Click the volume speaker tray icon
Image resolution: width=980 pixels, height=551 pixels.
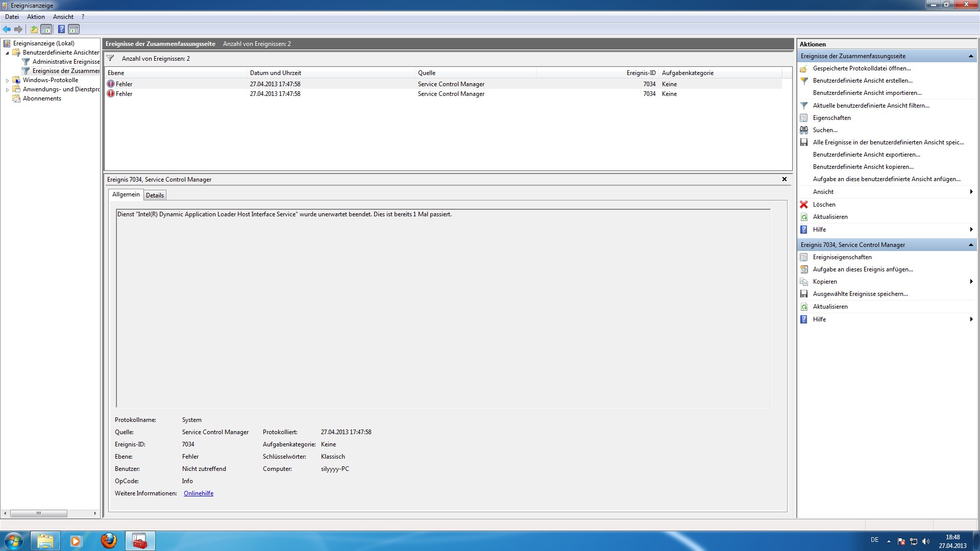(x=926, y=541)
